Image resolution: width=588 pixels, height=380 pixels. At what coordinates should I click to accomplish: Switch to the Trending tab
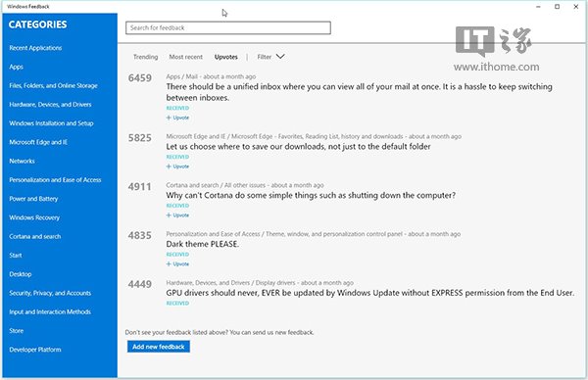(145, 57)
